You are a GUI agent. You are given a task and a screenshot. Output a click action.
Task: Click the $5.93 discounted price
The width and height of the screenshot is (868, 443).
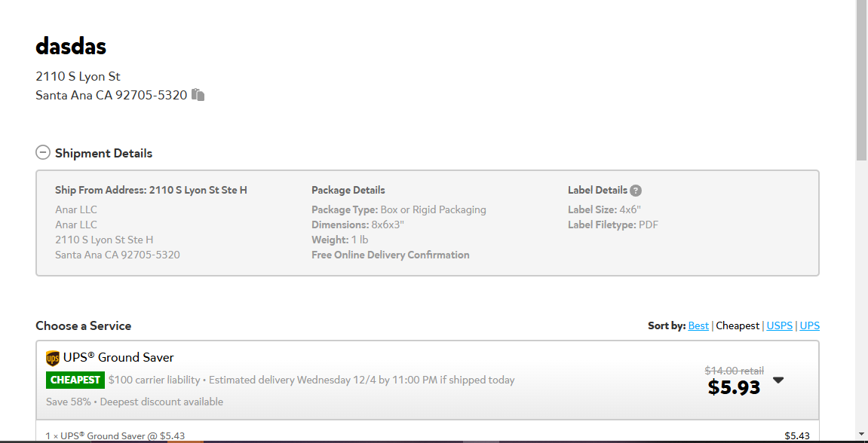coord(734,388)
